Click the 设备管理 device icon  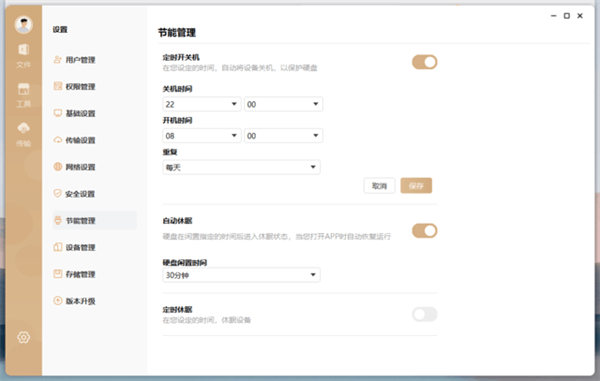point(57,247)
